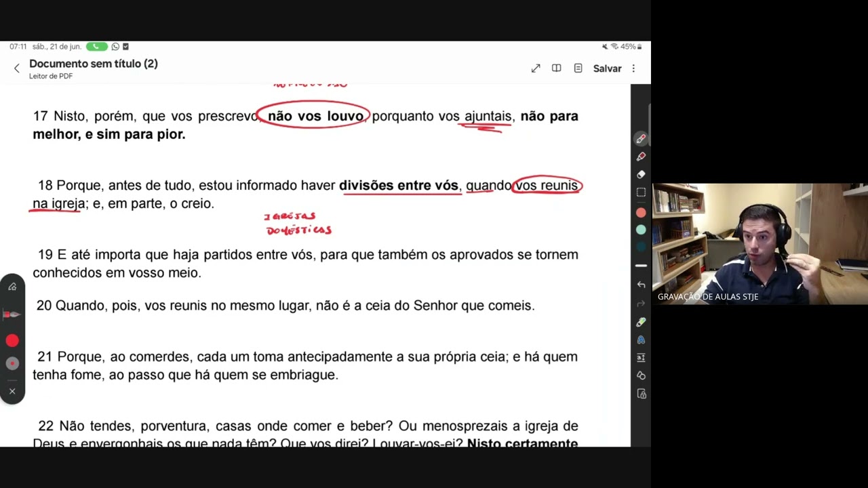Tap the checkbox notification icon in status bar

pos(125,47)
